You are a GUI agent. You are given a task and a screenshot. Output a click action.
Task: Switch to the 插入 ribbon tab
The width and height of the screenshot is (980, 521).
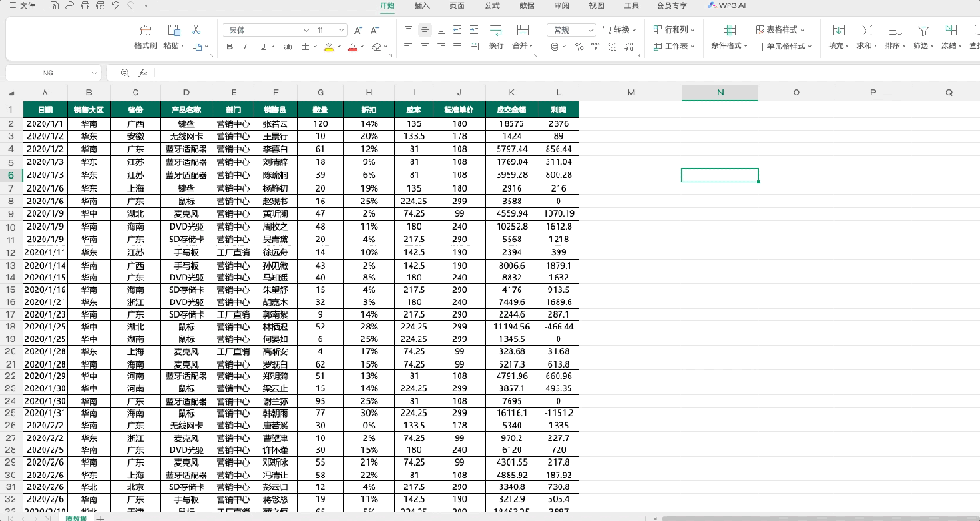421,5
